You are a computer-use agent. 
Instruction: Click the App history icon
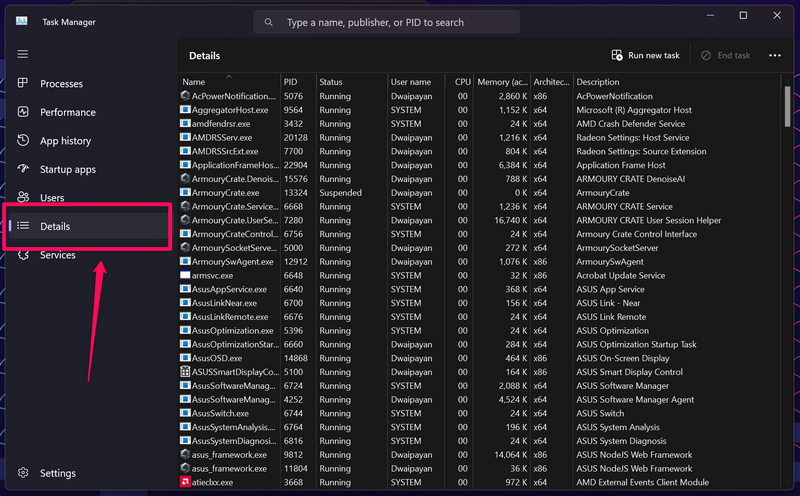coord(23,141)
